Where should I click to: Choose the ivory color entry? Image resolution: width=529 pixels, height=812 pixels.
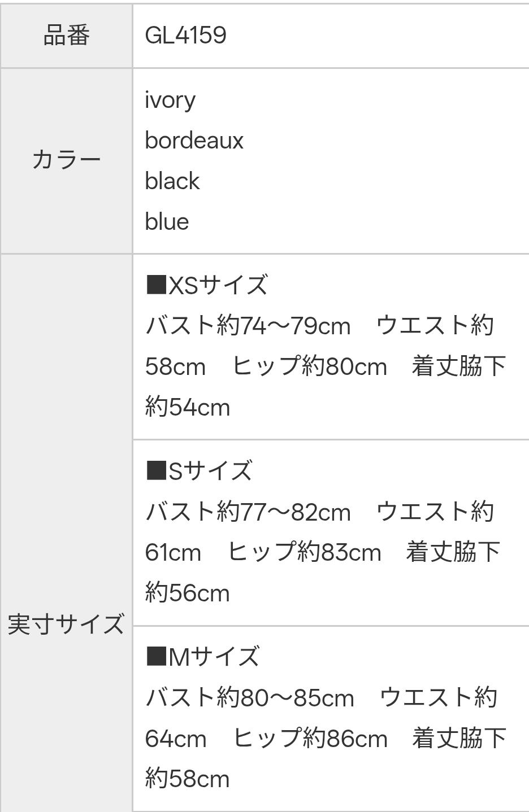pyautogui.click(x=170, y=100)
